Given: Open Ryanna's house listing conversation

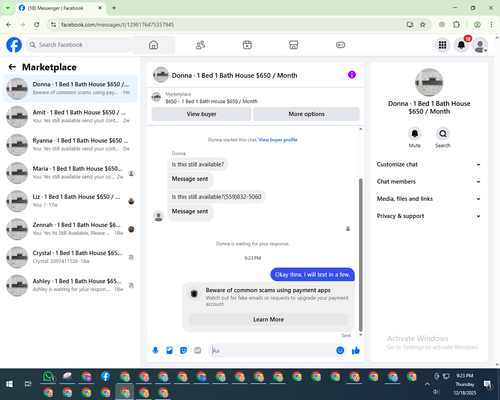Looking at the screenshot, I should pos(70,145).
